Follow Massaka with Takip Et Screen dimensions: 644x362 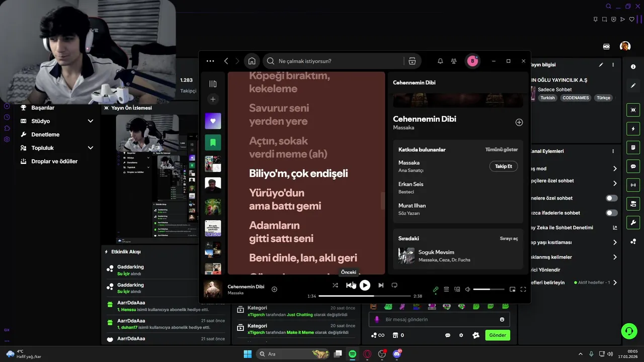tap(504, 166)
